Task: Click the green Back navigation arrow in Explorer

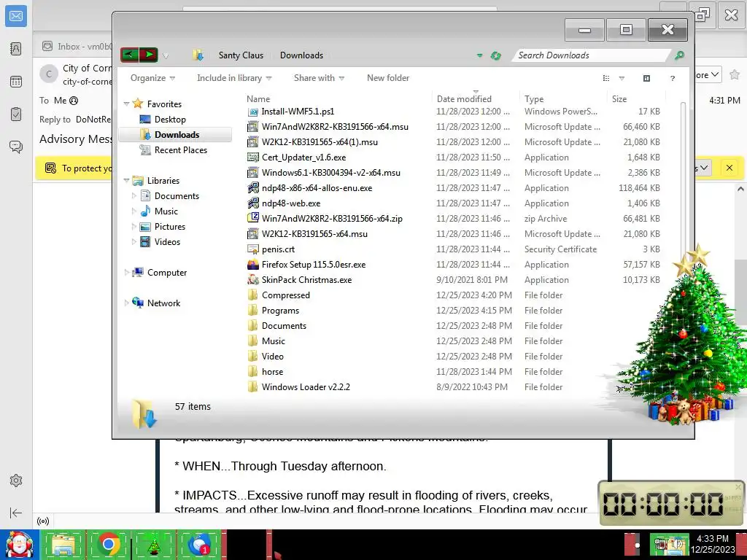Action: click(x=129, y=55)
